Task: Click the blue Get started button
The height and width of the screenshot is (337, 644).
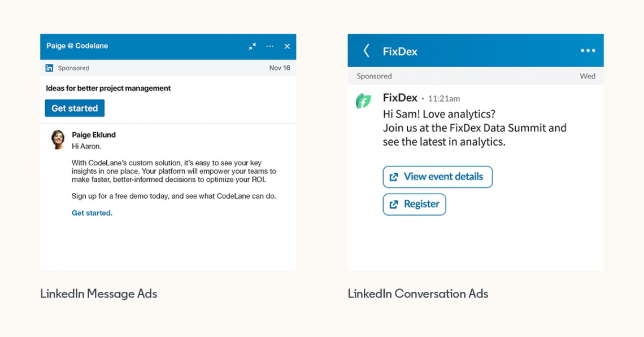Action: click(x=74, y=108)
